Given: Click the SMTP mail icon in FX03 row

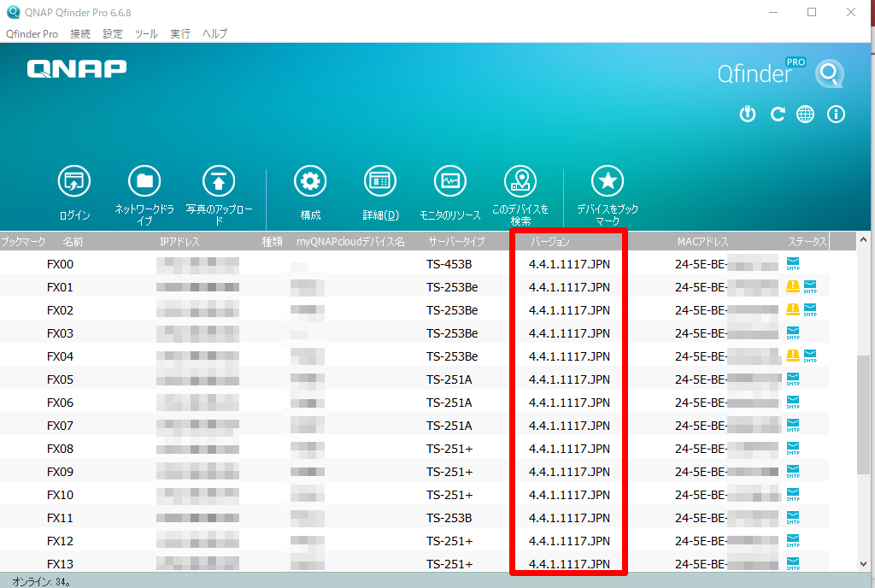Looking at the screenshot, I should coord(793,333).
